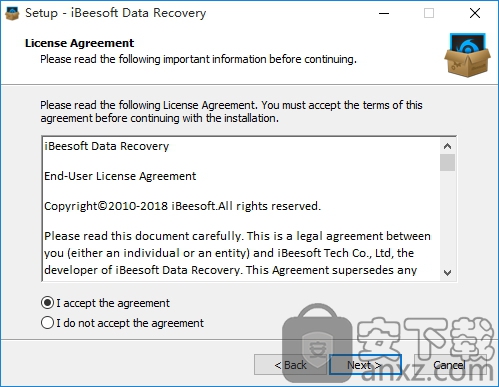Screen dimensions: 499x387
Task: Cancel the iBeesoft Data Recovery setup
Action: pyautogui.click(x=449, y=365)
